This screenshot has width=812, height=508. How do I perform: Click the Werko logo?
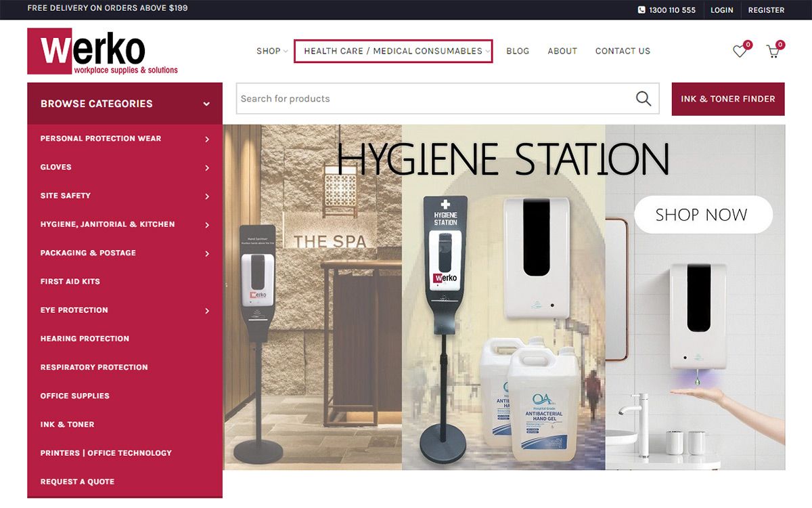(103, 51)
